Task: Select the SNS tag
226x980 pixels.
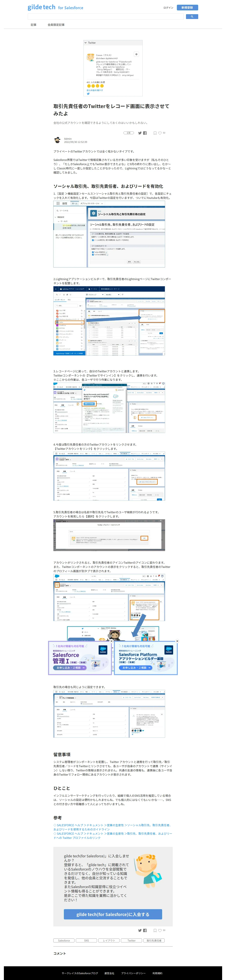Action: point(87,940)
